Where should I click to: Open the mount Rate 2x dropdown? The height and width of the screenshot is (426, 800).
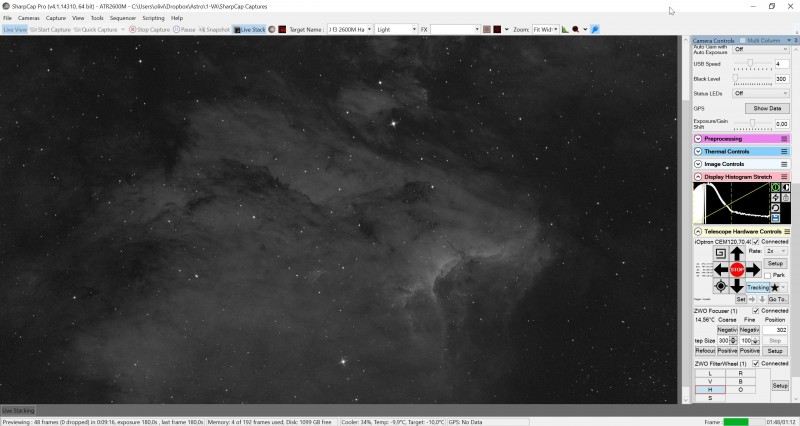[x=776, y=251]
